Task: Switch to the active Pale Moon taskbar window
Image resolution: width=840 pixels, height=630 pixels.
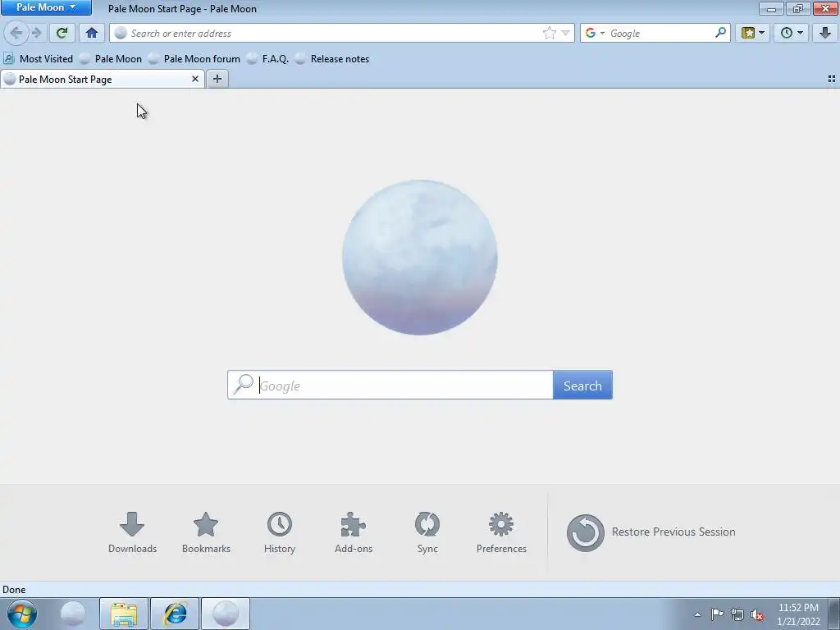Action: point(226,614)
